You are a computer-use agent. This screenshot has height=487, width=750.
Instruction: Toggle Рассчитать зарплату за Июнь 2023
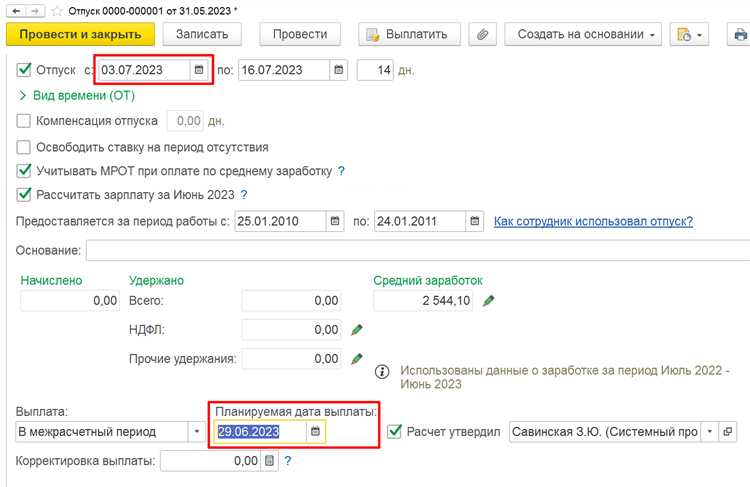point(24,195)
